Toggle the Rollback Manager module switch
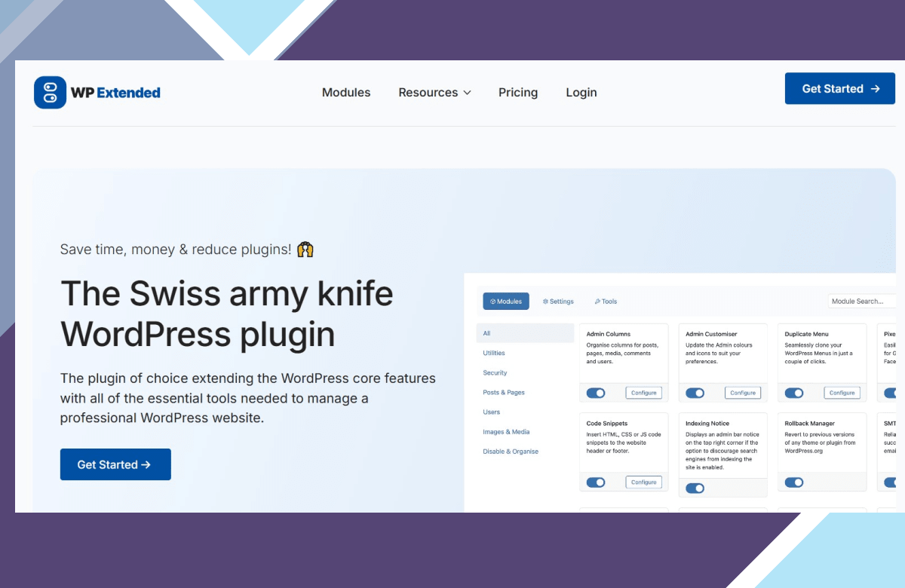This screenshot has height=588, width=905. (x=794, y=482)
